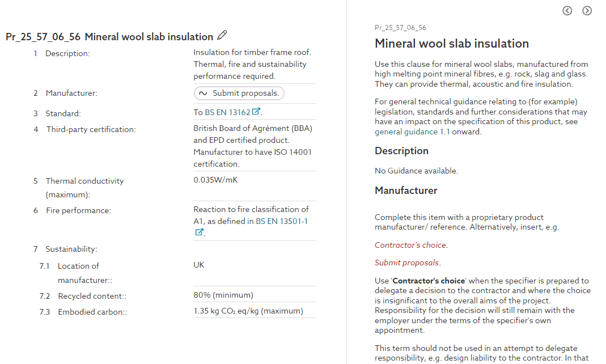The height and width of the screenshot is (364, 606).
Task: Go to previous guidance with left arrow
Action: 567,11
